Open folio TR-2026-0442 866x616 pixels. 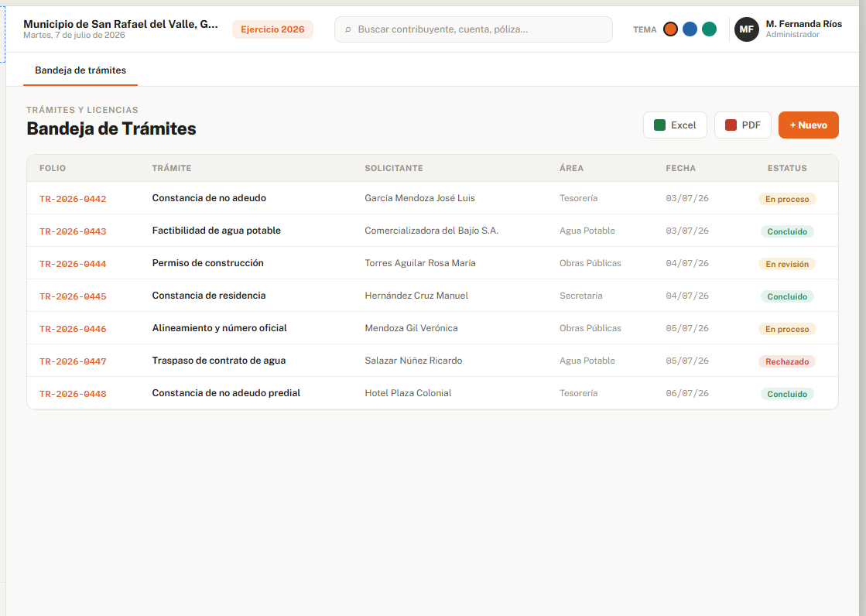(73, 199)
